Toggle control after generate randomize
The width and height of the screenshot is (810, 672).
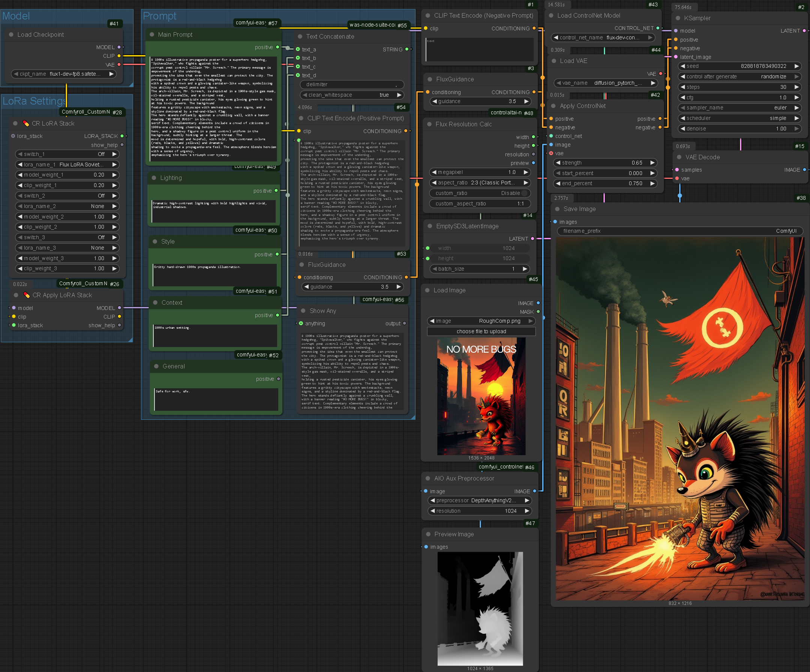[x=739, y=77]
